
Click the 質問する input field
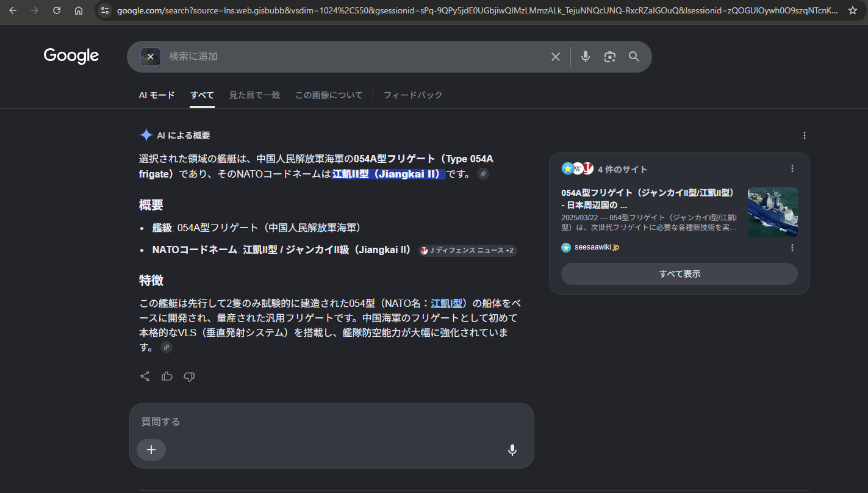point(331,422)
